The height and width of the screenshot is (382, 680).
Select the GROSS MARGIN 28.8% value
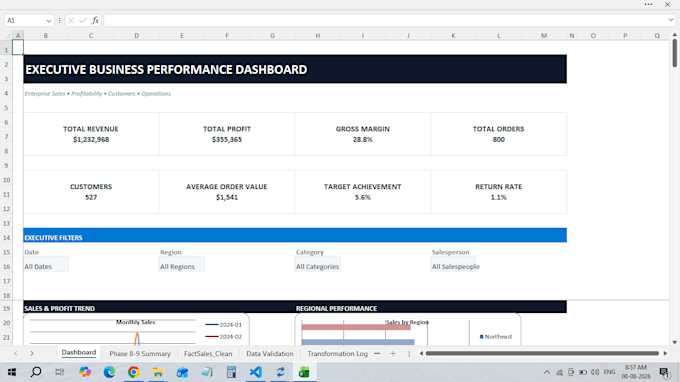pos(363,140)
